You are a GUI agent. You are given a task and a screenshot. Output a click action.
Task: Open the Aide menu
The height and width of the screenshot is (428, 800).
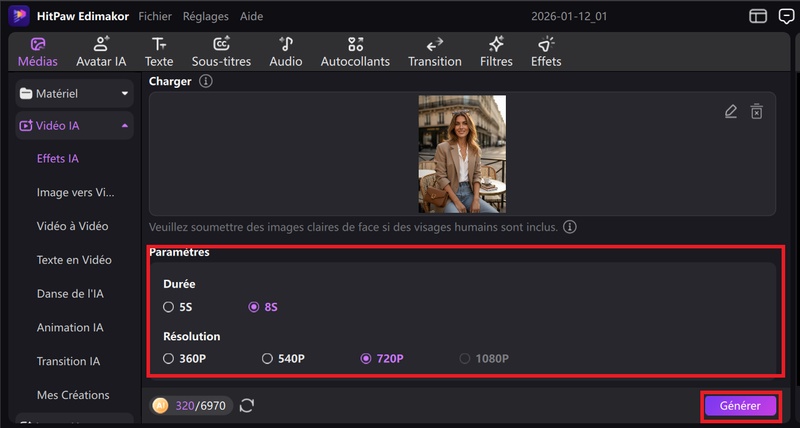[252, 16]
